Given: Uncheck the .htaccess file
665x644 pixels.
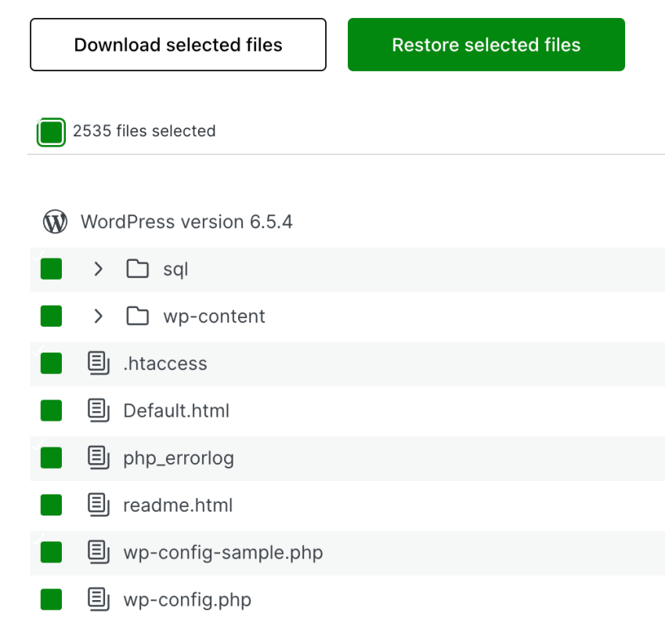Looking at the screenshot, I should pyautogui.click(x=50, y=363).
